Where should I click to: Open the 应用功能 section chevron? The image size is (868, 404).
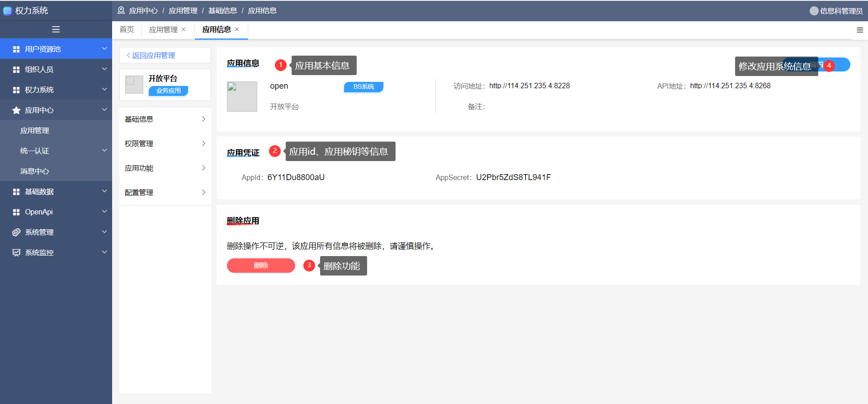click(203, 168)
